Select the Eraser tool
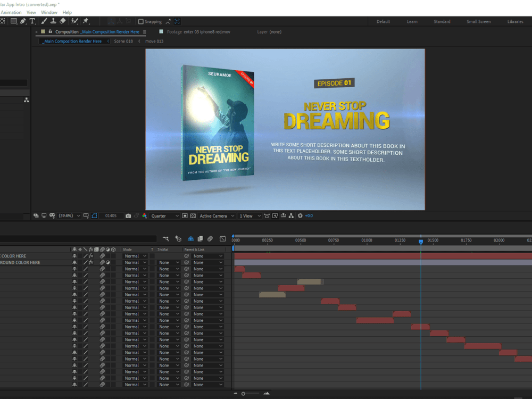 (x=62, y=21)
